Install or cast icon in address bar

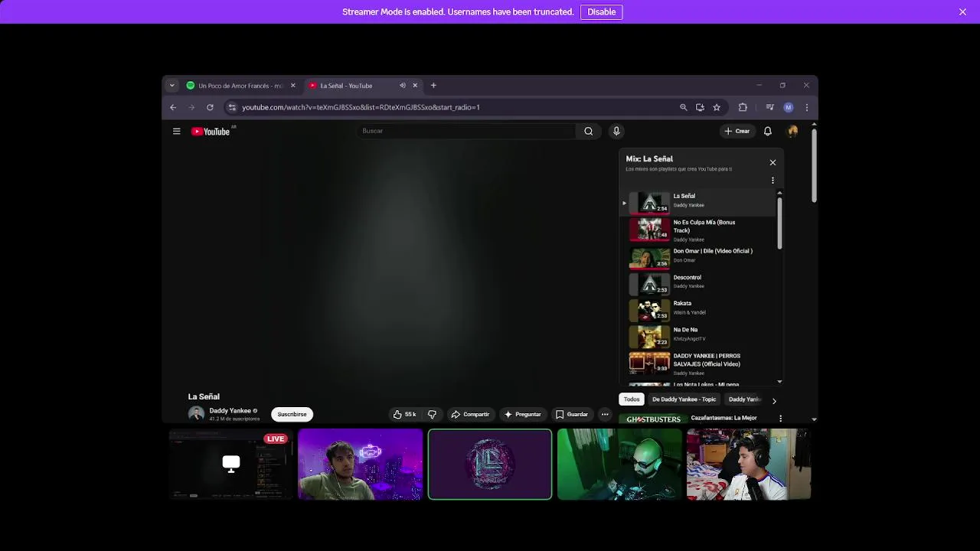pos(700,107)
